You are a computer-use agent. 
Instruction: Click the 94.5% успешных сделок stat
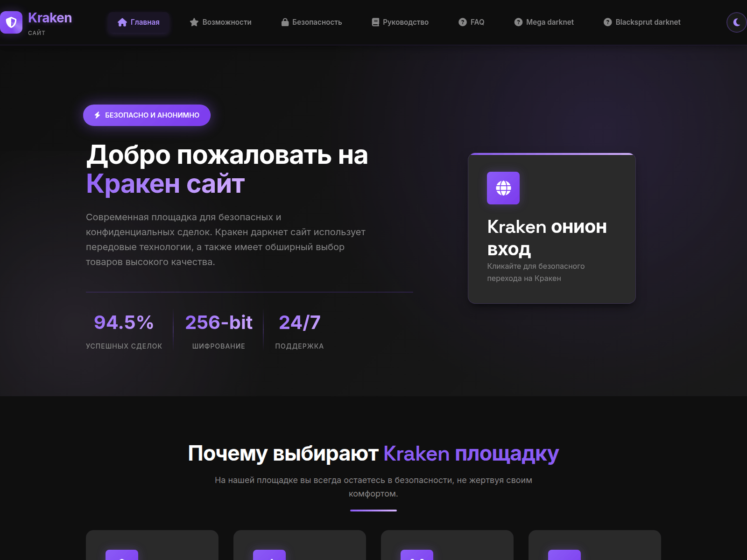tap(124, 331)
